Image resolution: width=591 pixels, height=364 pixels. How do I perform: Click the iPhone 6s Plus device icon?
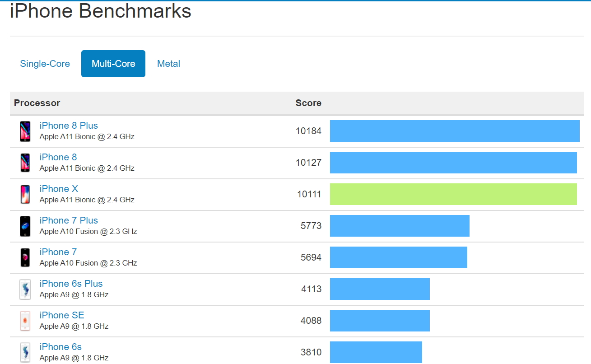(x=25, y=289)
